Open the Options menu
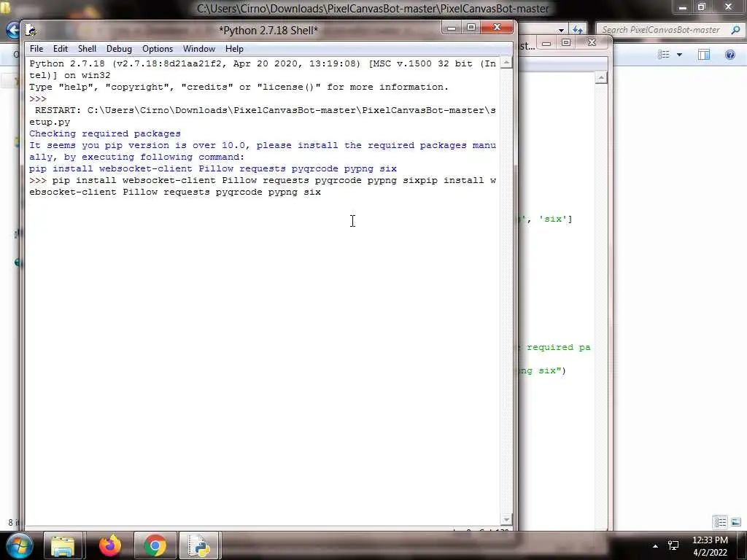Screen dimensions: 747x560 tap(158, 49)
